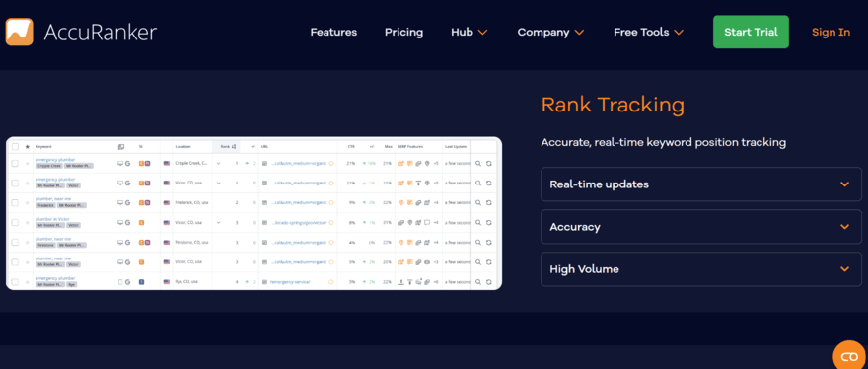Screen dimensions: 868x369
Task: Click the +6 SERP features count in Rye row
Action: (436, 282)
